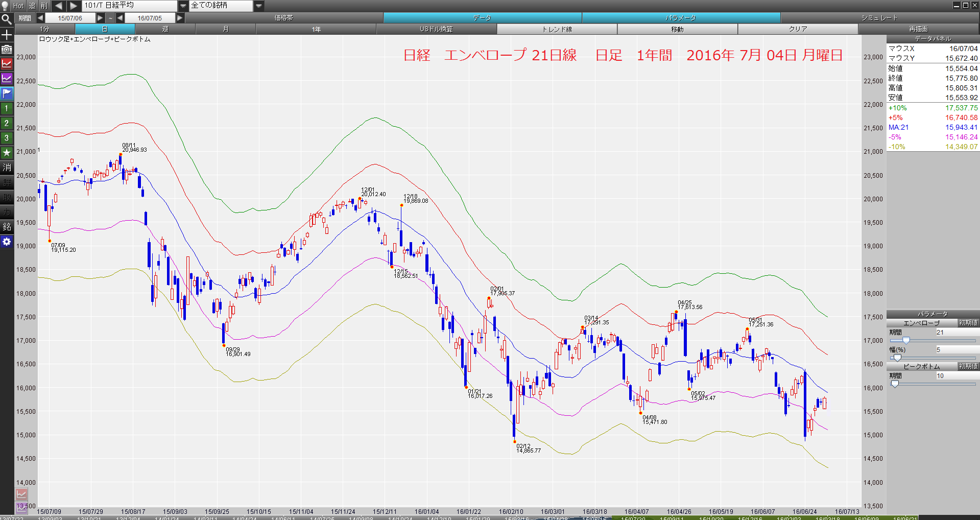Click the 101/T 日経平均 symbol field
Screen dimensions: 980x520
[x=130, y=6]
